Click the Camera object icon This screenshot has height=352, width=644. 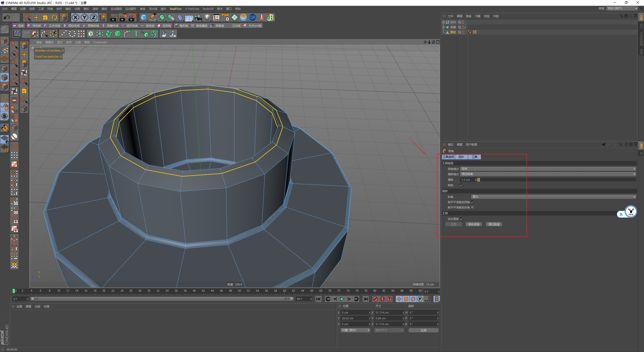coord(198,17)
